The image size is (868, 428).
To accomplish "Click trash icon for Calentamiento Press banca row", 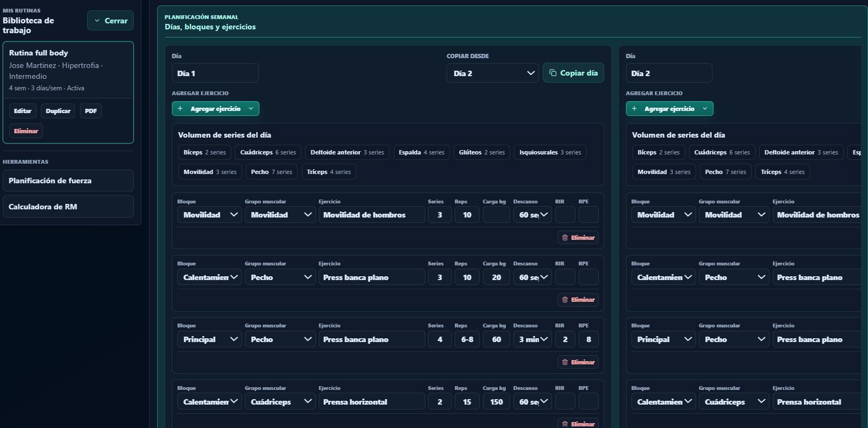I will [565, 300].
